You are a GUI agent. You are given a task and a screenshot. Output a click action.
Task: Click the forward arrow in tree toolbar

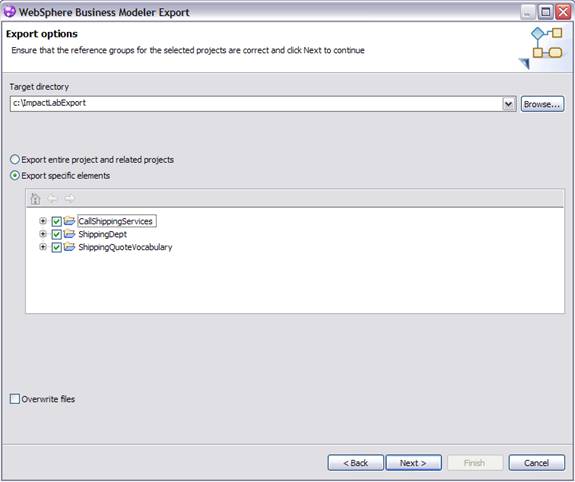[69, 198]
